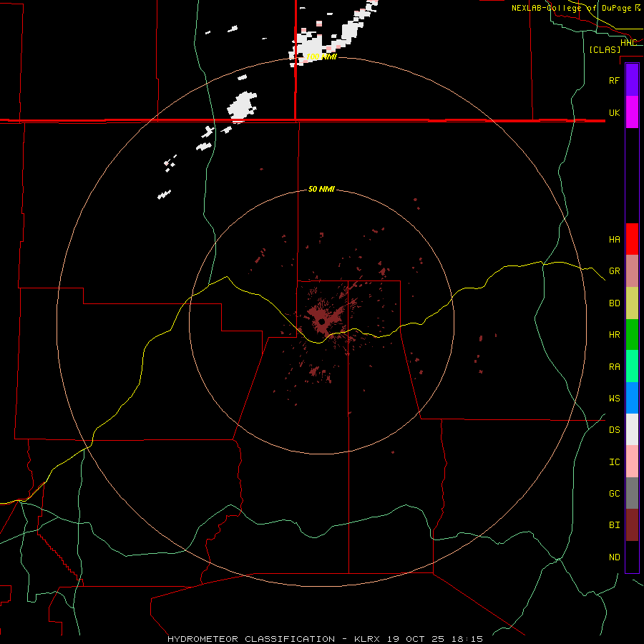Click the radar site center dot
The image size is (644, 644).
pyautogui.click(x=321, y=322)
